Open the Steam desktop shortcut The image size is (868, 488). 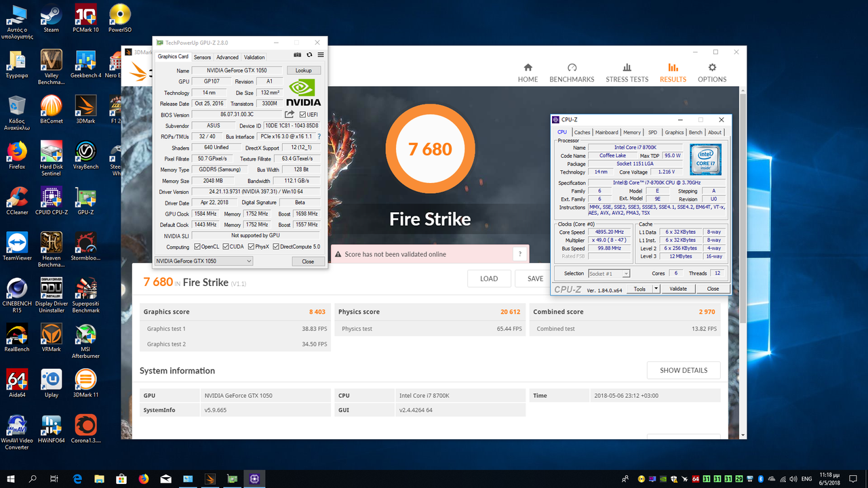point(51,19)
